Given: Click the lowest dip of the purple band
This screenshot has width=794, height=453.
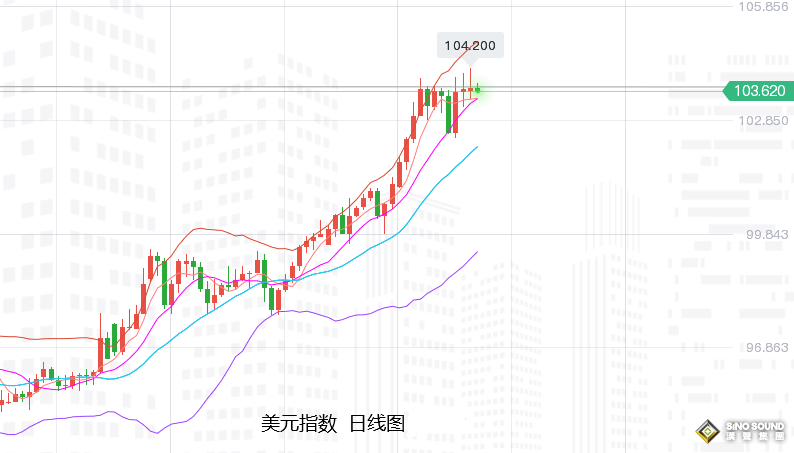Looking at the screenshot, I should point(154,432).
